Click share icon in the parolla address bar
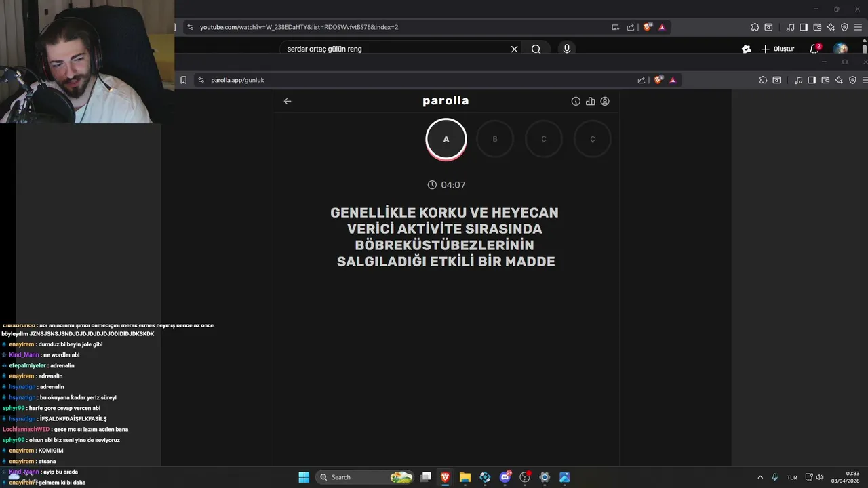Screen dimensions: 868x488 [642, 80]
